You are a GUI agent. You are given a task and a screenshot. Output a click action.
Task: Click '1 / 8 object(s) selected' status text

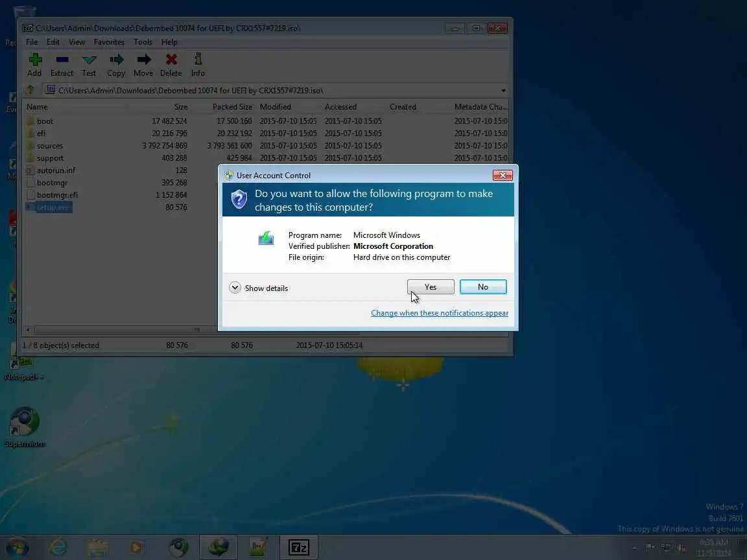pos(61,345)
